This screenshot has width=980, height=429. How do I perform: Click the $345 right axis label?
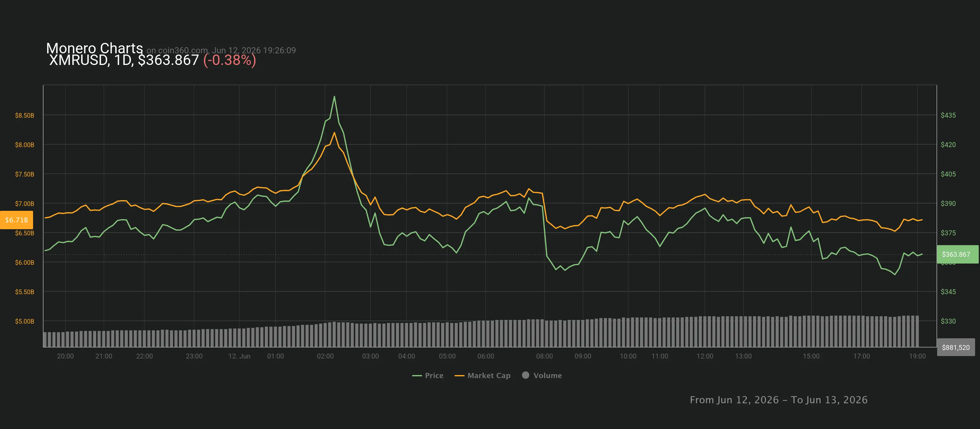pos(948,292)
